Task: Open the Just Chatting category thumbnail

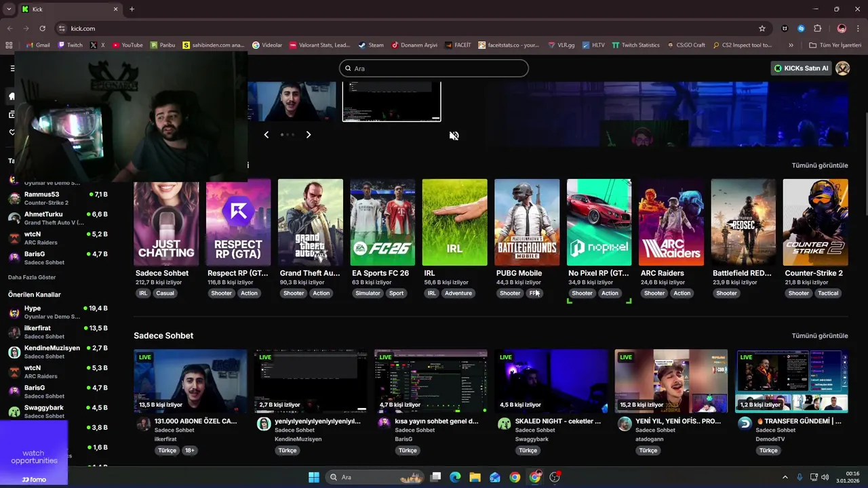Action: tap(166, 222)
